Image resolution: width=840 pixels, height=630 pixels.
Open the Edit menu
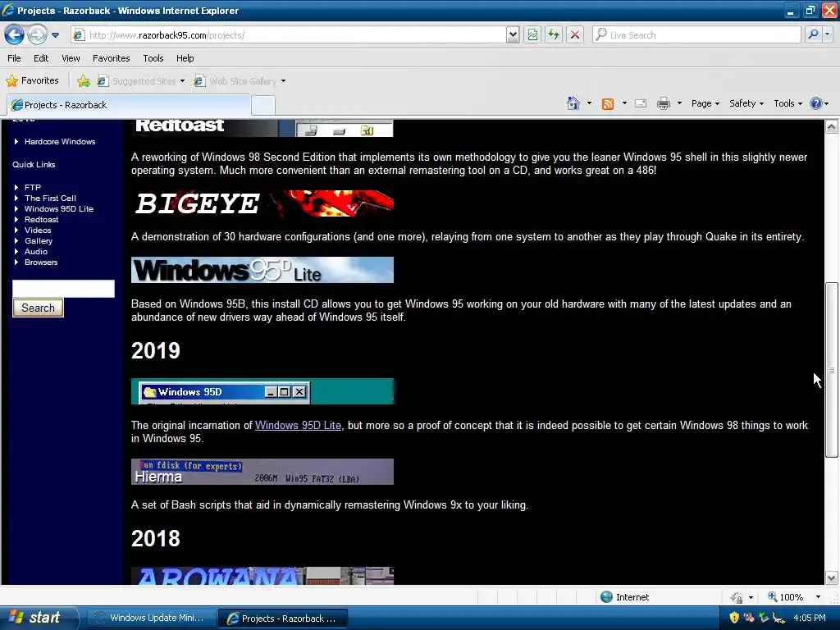point(41,58)
